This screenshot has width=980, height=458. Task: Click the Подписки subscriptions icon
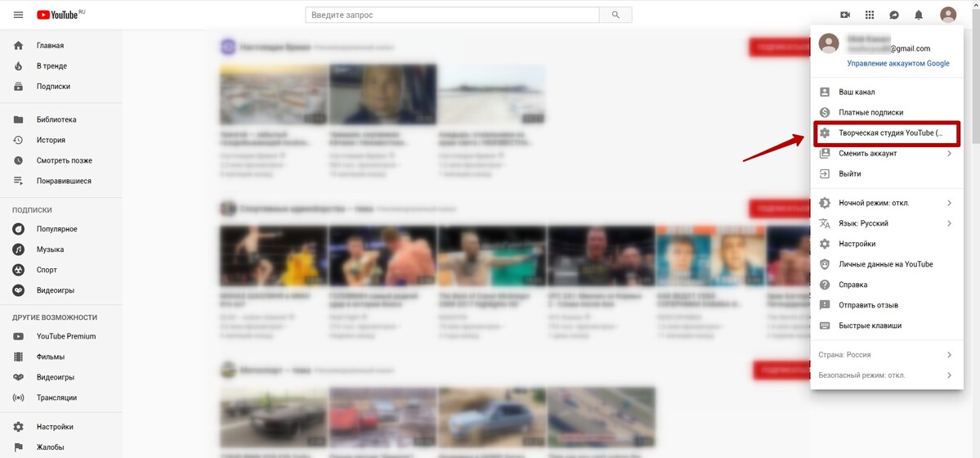pos(18,87)
